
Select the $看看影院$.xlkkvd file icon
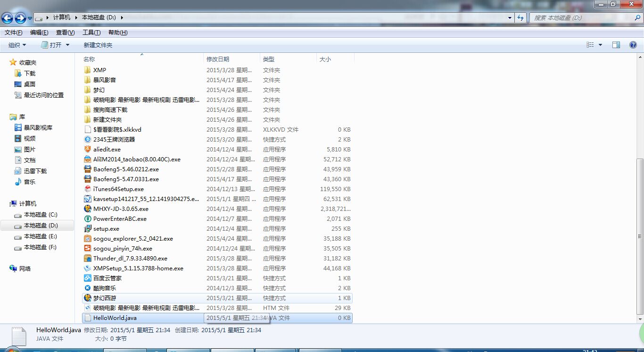click(87, 130)
